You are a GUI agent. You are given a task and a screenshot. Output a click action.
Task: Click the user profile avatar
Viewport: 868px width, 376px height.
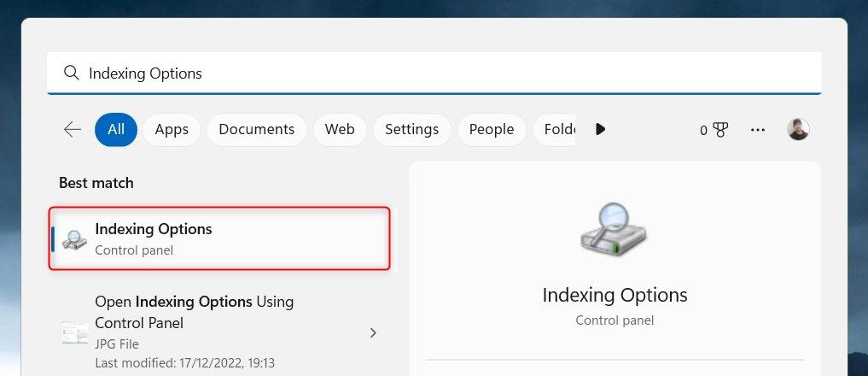[x=798, y=129]
